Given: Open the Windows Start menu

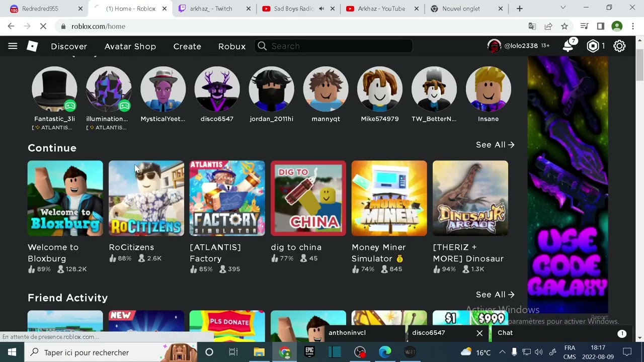Looking at the screenshot, I should coord(12,352).
